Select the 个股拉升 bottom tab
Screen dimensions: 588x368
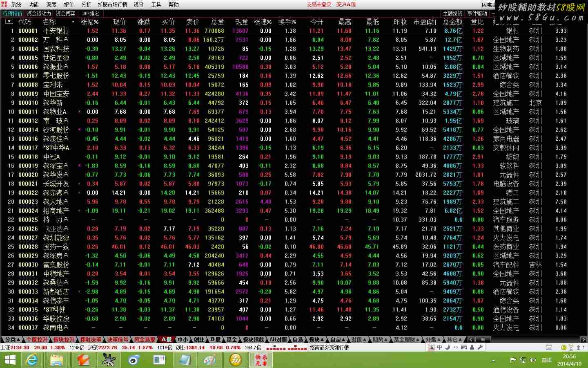point(37,339)
